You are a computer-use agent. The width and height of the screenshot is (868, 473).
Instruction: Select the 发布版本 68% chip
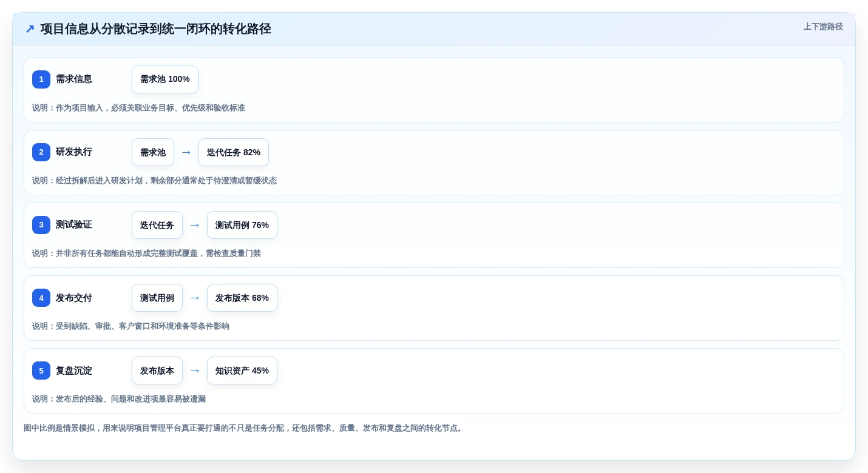point(242,298)
